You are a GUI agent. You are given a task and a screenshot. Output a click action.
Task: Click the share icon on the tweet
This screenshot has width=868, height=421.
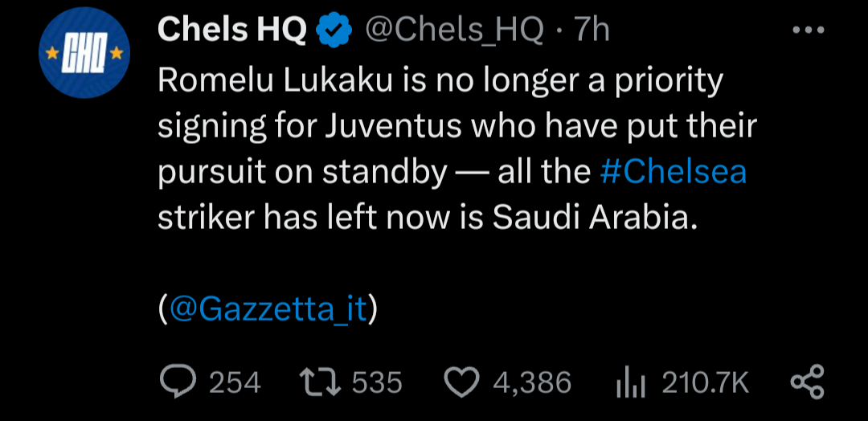[x=807, y=382]
